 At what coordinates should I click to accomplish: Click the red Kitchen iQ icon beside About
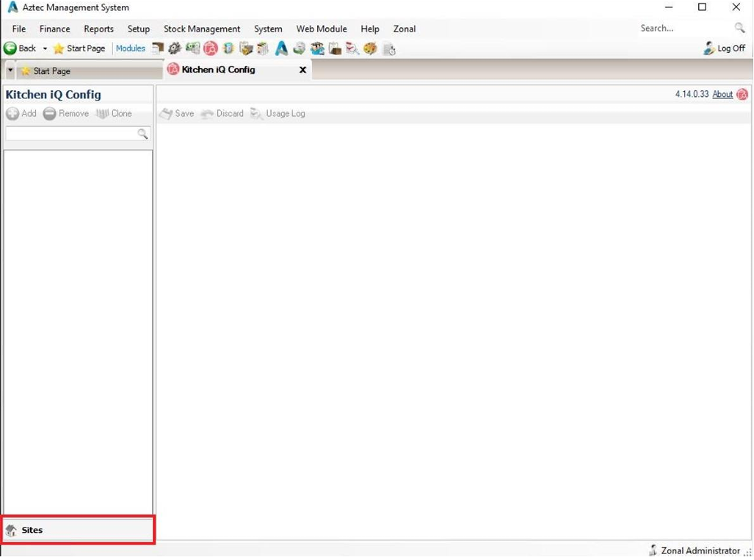pyautogui.click(x=742, y=94)
